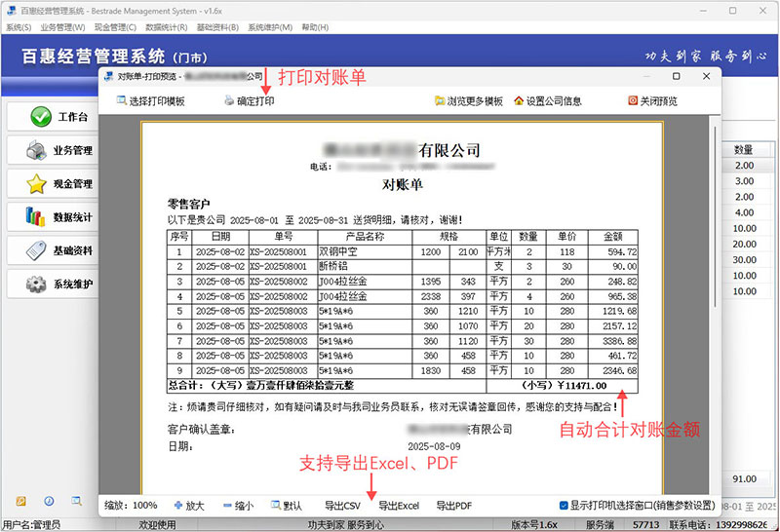780x532 pixels.
Task: Click the 缩小 zoom out label
Action: pos(244,506)
